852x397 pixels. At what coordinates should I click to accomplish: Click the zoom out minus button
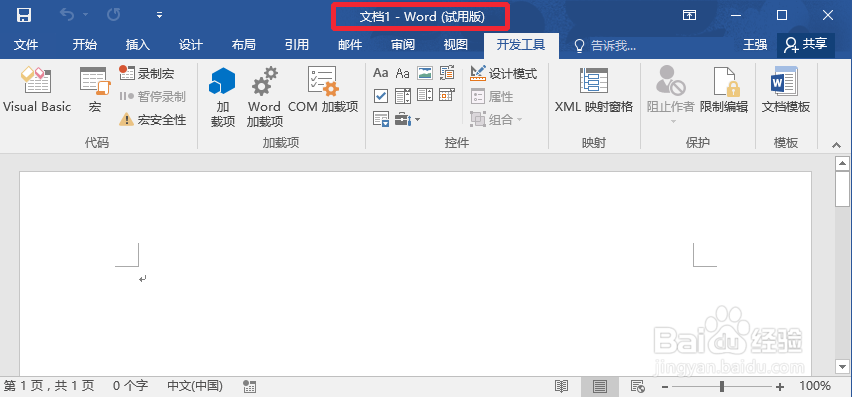tap(665, 387)
